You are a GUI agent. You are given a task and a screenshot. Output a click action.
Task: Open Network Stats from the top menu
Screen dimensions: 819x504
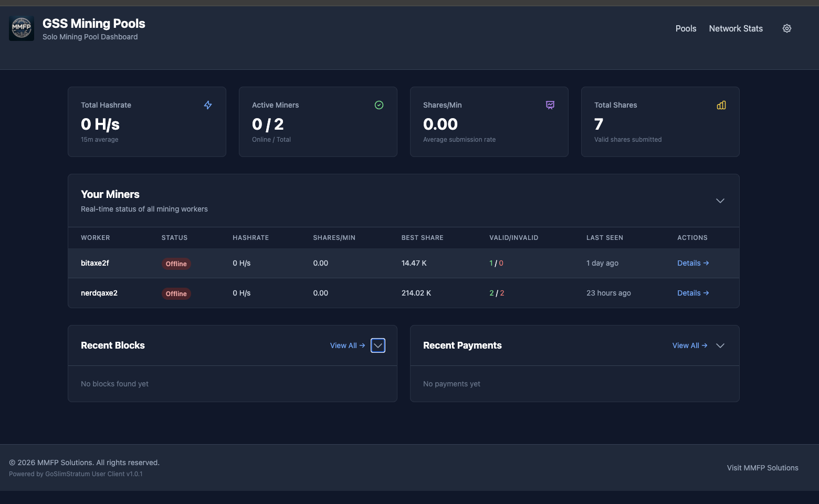click(x=736, y=28)
